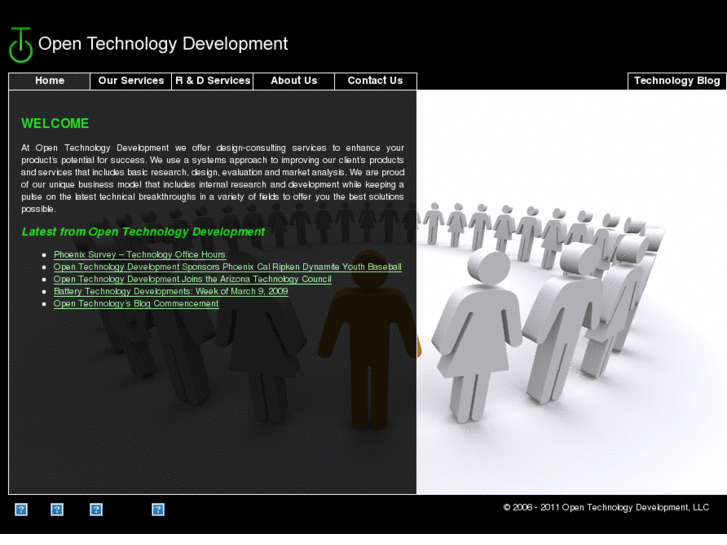The image size is (727, 545).
Task: Open Battery Technology Developments March 9 link
Action: point(171,291)
